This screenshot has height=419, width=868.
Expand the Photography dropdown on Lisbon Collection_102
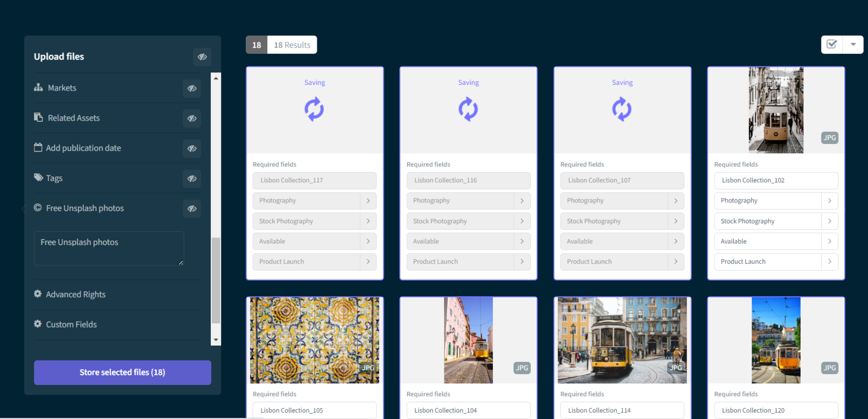(x=830, y=201)
